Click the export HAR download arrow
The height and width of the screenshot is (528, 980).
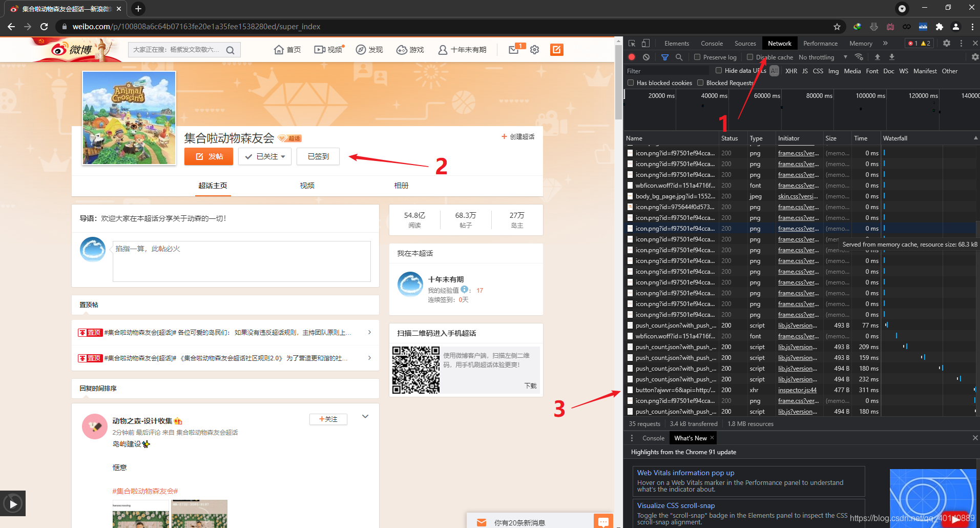point(892,57)
